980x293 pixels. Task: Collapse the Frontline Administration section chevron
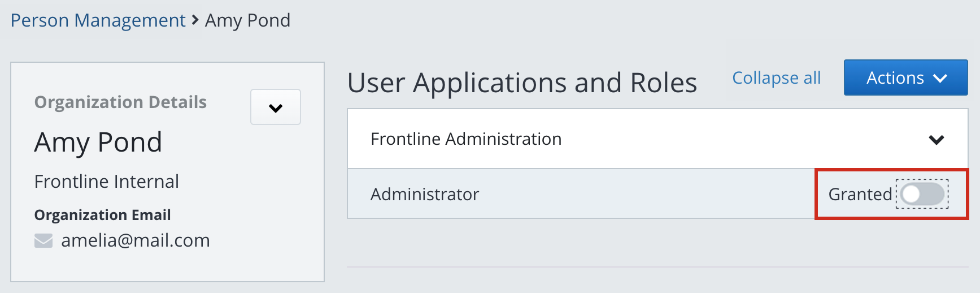(936, 139)
